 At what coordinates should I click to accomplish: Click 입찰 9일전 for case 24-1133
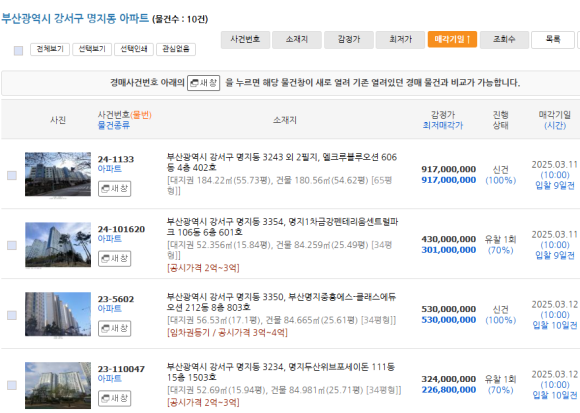pos(555,185)
